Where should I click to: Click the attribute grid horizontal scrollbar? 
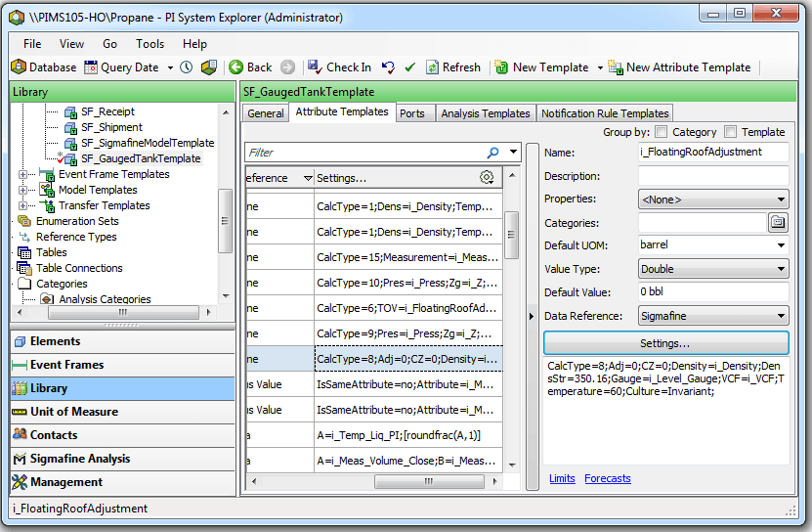point(429,482)
